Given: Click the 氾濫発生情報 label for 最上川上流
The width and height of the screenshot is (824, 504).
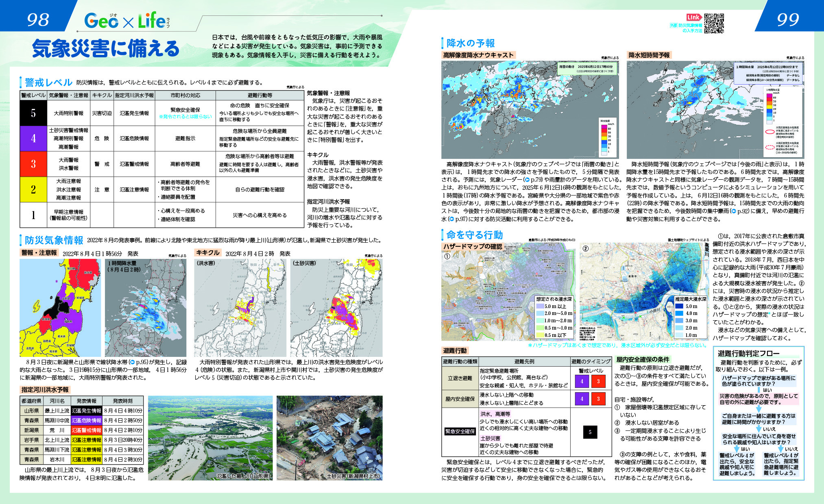Looking at the screenshot, I should pyautogui.click(x=86, y=411).
